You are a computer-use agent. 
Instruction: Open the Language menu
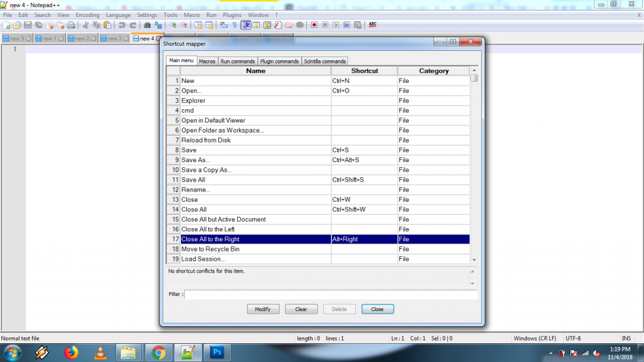click(118, 15)
